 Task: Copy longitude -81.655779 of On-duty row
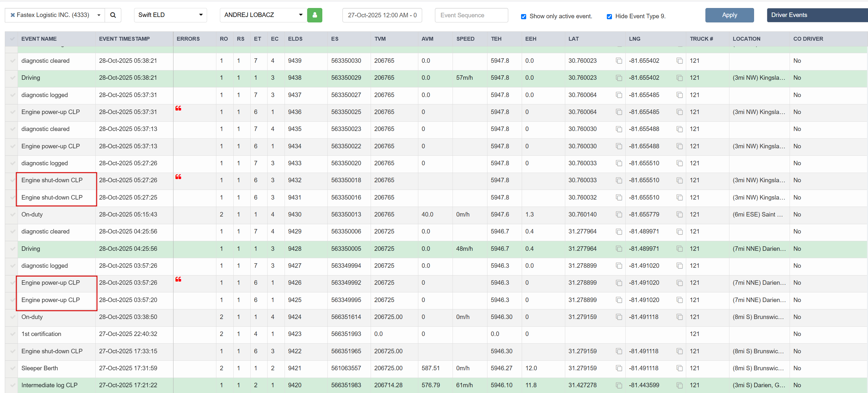click(x=679, y=215)
